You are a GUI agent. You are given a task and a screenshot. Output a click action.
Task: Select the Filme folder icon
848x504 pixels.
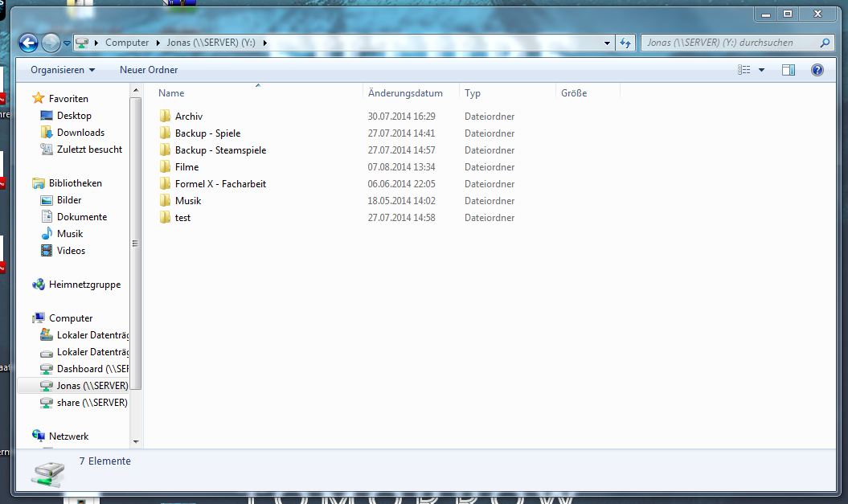click(165, 167)
